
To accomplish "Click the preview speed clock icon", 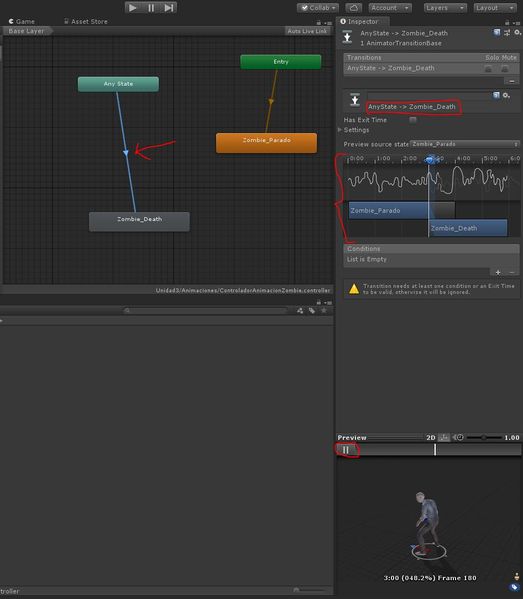I will click(x=458, y=437).
